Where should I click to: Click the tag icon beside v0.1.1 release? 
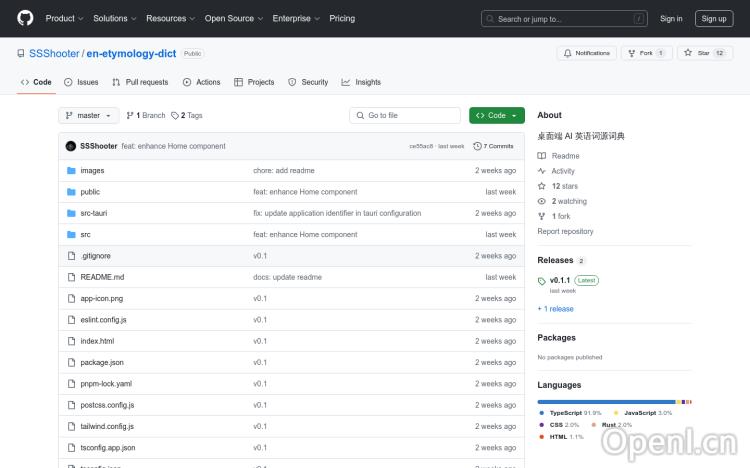[x=542, y=281]
